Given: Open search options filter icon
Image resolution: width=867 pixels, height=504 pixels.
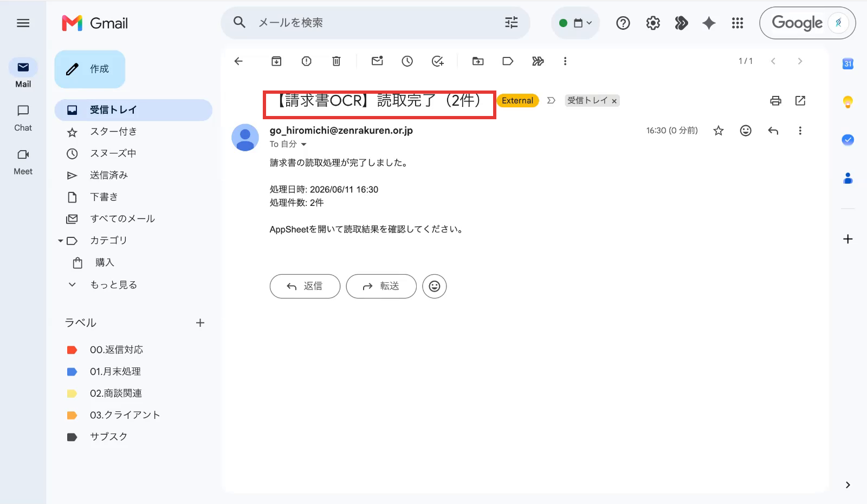Looking at the screenshot, I should click(511, 22).
